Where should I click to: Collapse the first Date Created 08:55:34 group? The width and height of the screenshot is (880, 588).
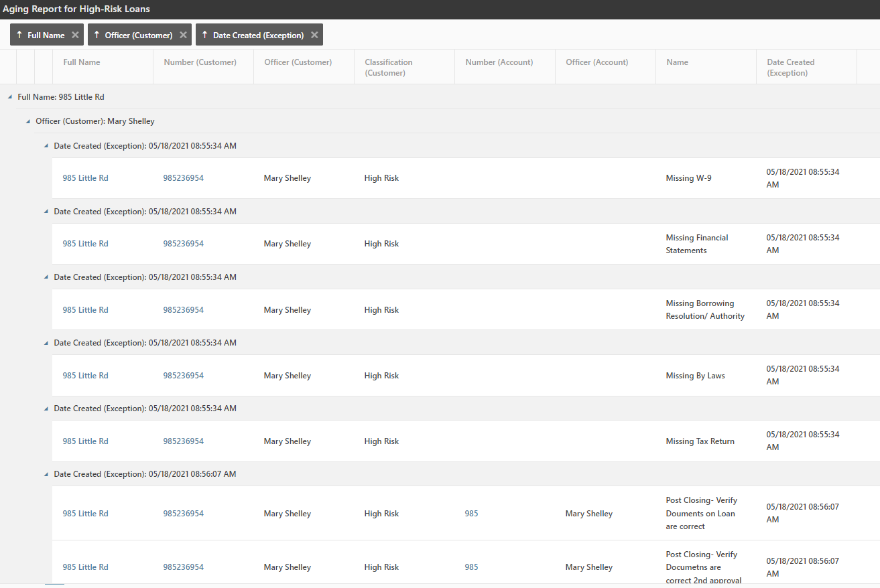46,146
